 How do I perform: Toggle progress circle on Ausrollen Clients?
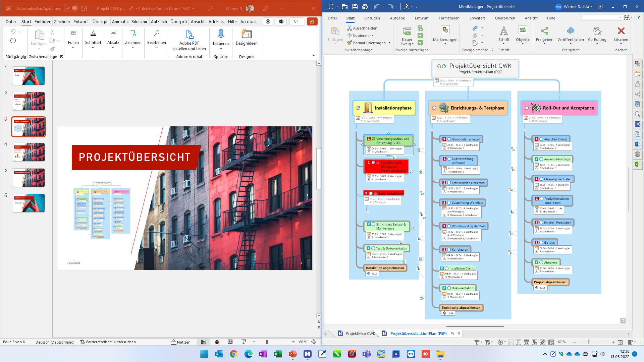pyautogui.click(x=541, y=139)
